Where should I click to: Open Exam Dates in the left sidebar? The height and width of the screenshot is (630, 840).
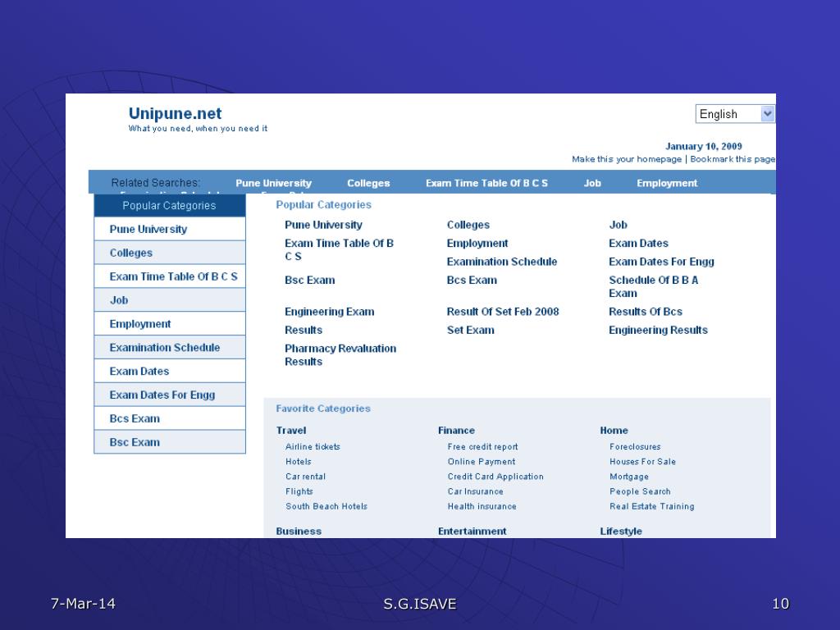click(x=170, y=371)
